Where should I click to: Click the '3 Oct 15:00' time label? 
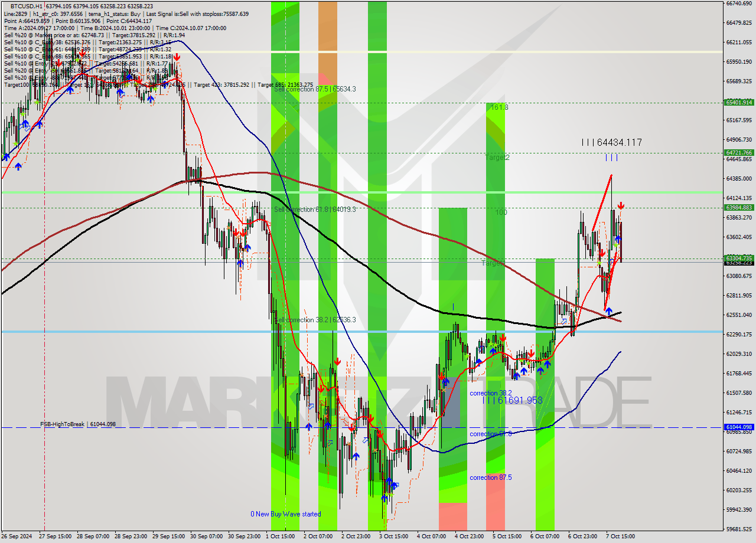(x=394, y=537)
